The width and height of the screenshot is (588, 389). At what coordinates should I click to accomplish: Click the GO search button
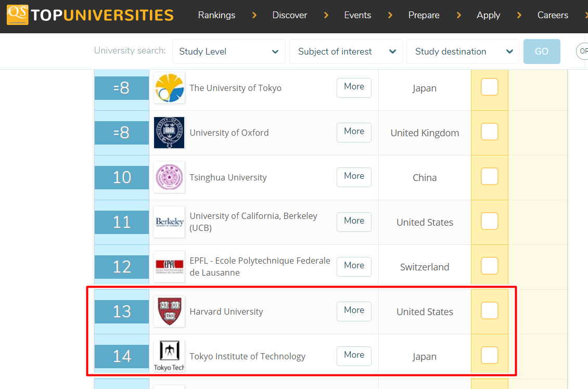tap(542, 51)
